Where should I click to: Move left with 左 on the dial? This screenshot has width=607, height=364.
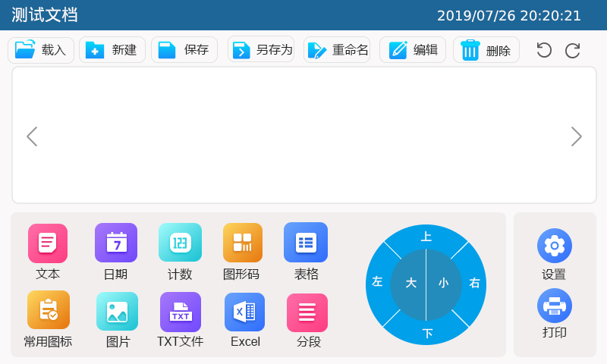[x=377, y=281]
